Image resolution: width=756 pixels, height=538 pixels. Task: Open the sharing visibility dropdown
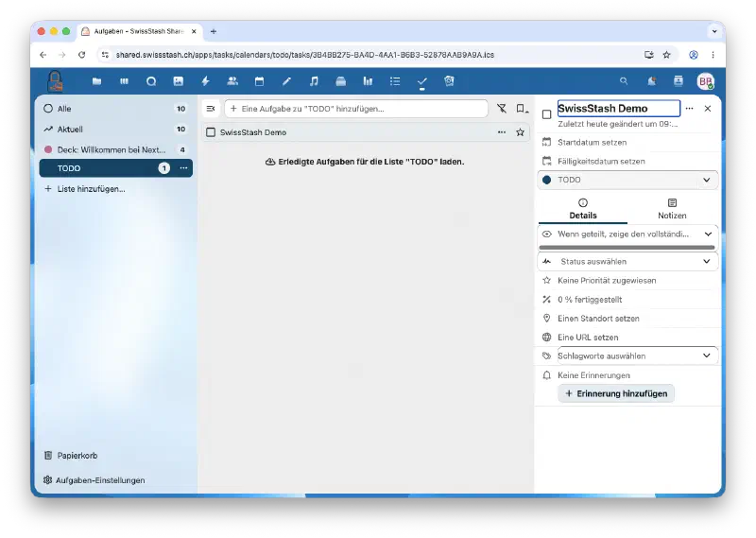point(627,234)
